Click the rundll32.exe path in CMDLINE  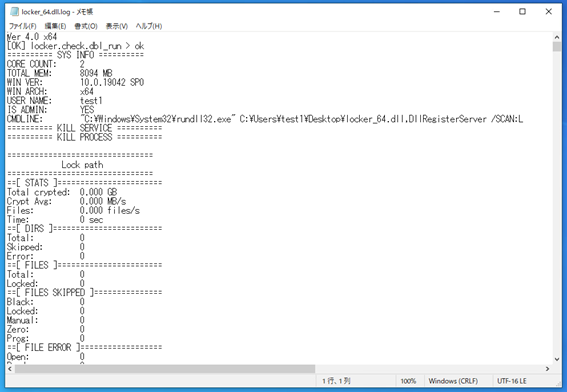point(158,119)
